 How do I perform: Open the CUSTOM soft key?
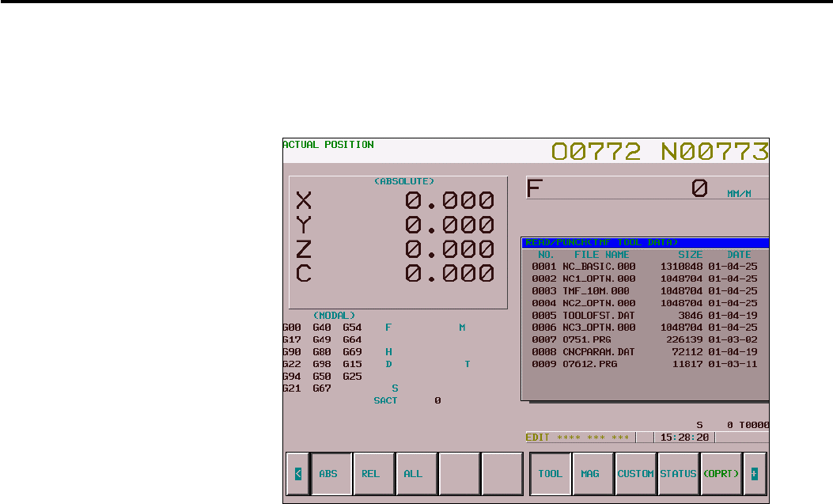(x=636, y=474)
